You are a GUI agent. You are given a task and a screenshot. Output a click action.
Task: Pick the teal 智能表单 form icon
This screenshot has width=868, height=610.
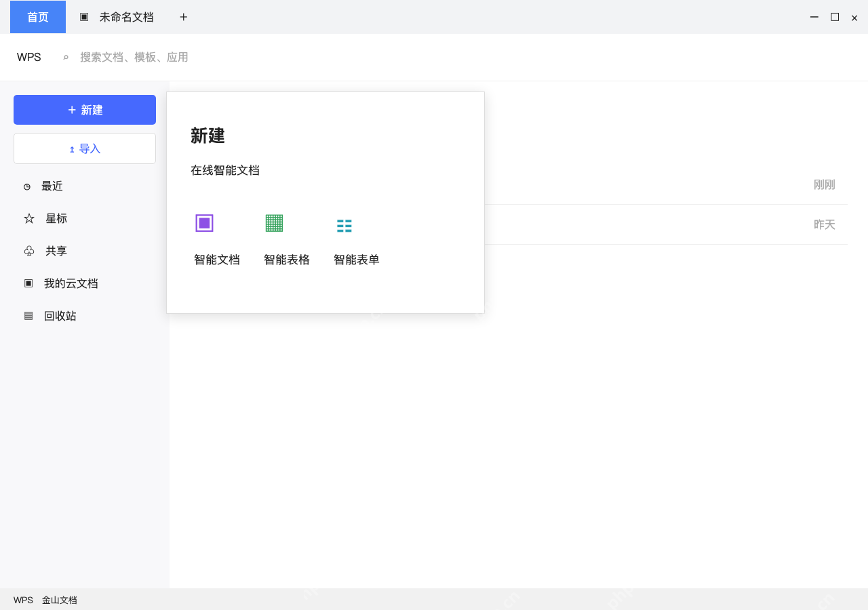[344, 226]
